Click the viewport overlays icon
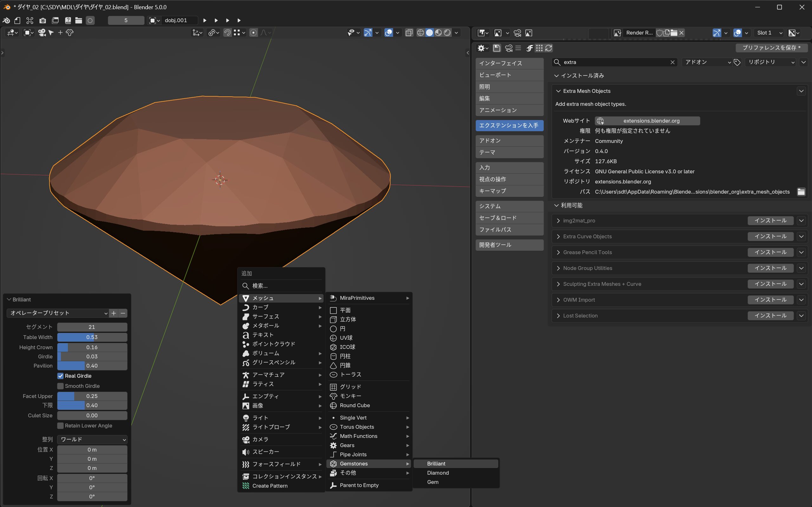 click(x=389, y=33)
